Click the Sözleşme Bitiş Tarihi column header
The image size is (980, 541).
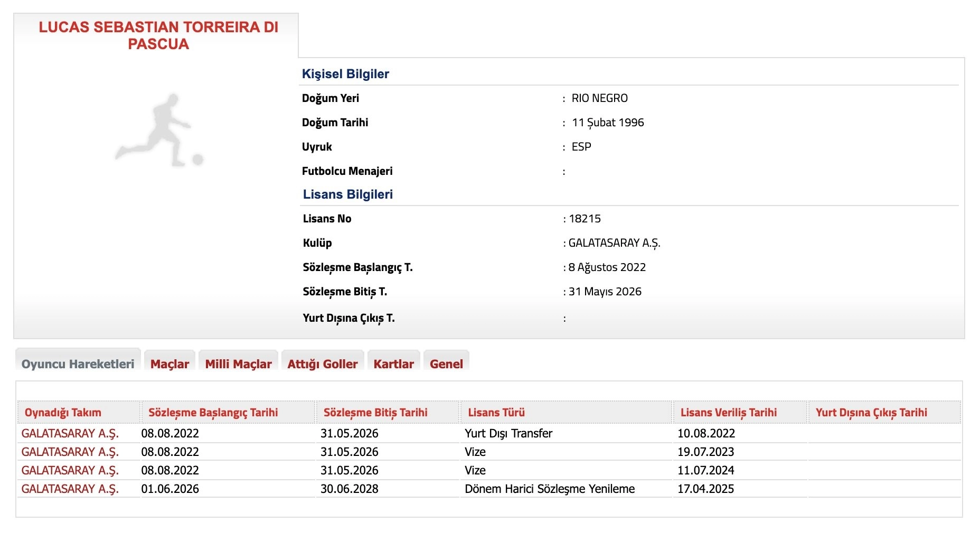tap(375, 413)
